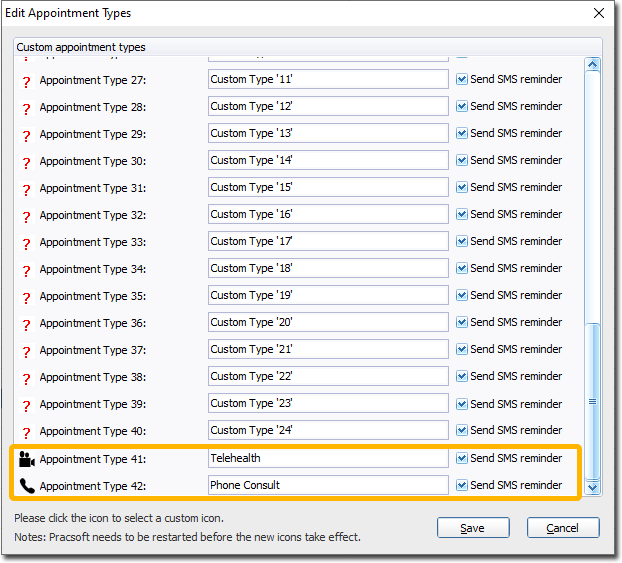Focus the Phone Consult name field
Image resolution: width=622 pixels, height=563 pixels.
point(327,485)
